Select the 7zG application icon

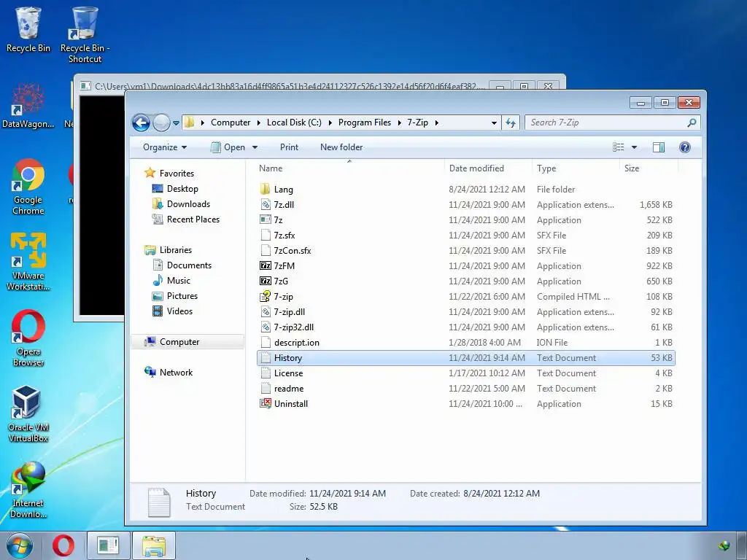[x=266, y=281]
